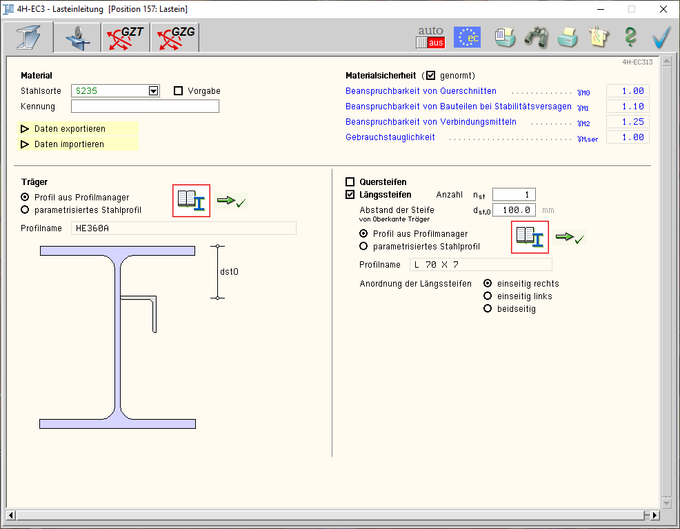Viewport: 680px width, 529px height.
Task: Open help via the question mark icon
Action: [630, 38]
